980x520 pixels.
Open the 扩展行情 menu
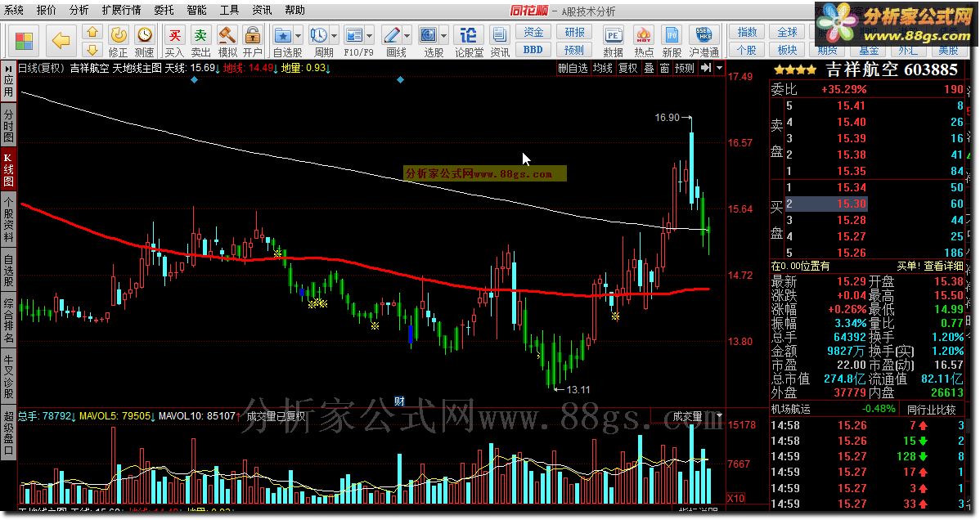click(x=121, y=10)
